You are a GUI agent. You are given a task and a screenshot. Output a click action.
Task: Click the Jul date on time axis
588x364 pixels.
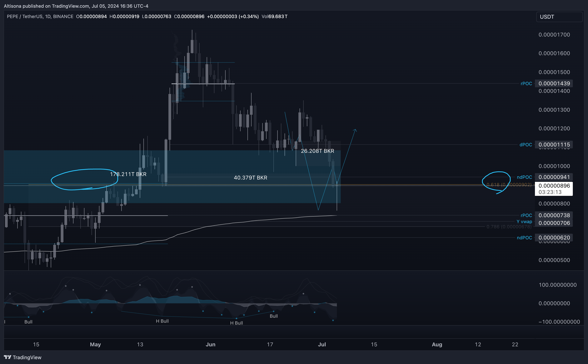pyautogui.click(x=322, y=345)
